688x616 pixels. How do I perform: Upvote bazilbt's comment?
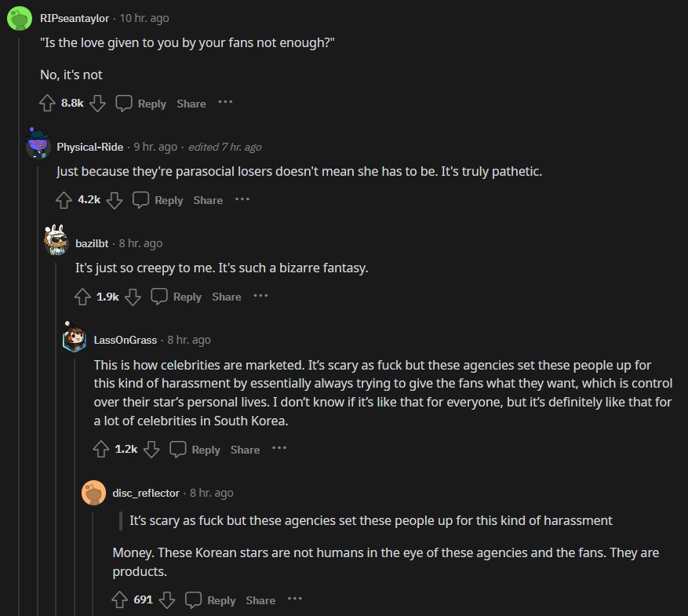click(x=84, y=297)
